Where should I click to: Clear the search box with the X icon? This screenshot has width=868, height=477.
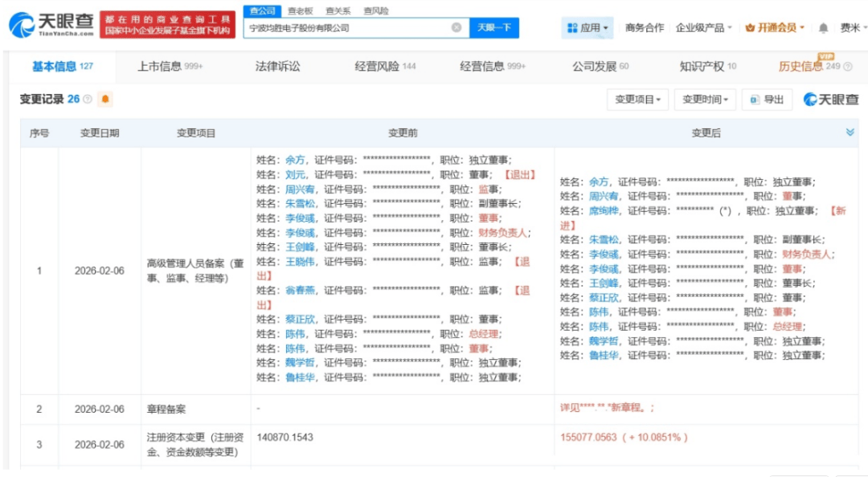pyautogui.click(x=457, y=27)
